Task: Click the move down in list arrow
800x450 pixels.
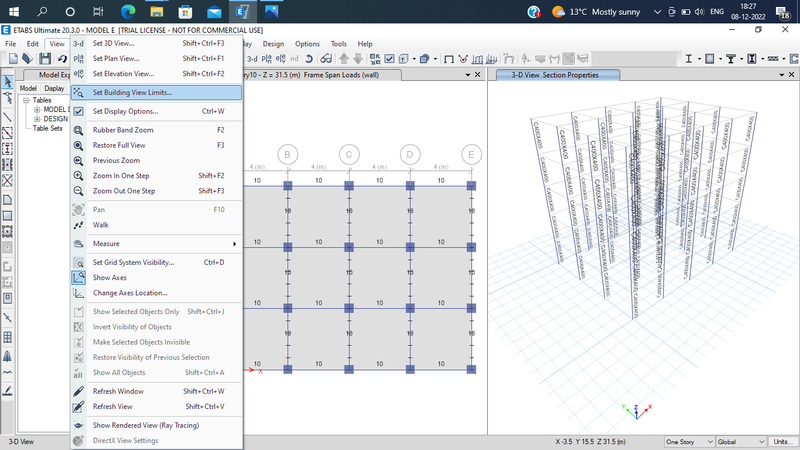Action: coord(358,59)
